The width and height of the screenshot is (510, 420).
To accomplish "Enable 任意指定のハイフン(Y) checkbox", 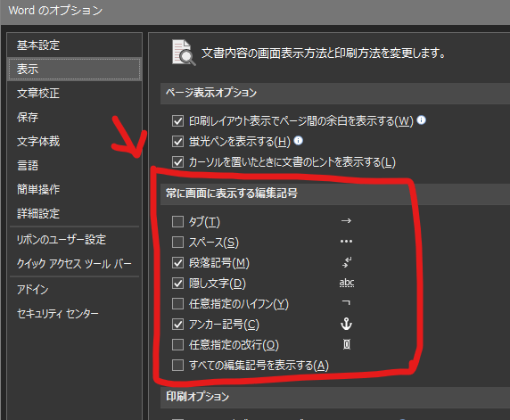I will [x=177, y=303].
